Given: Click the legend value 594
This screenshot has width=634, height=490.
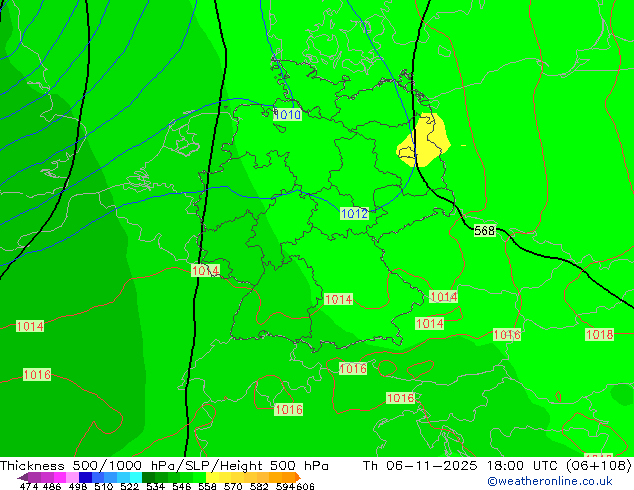Looking at the screenshot, I should (x=285, y=486).
